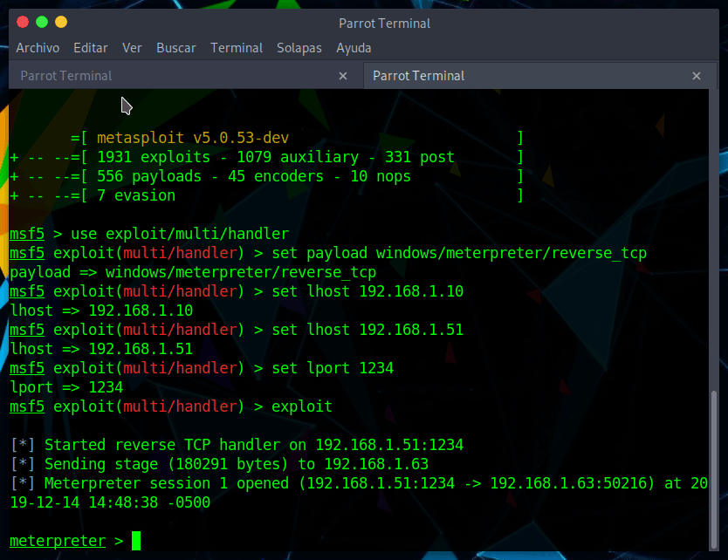Click the terminal vertical scrollbar thumb
The image size is (728, 560).
point(714,470)
